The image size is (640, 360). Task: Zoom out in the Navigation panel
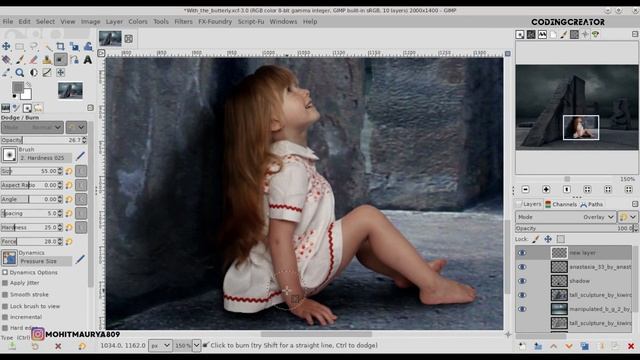pyautogui.click(x=525, y=189)
